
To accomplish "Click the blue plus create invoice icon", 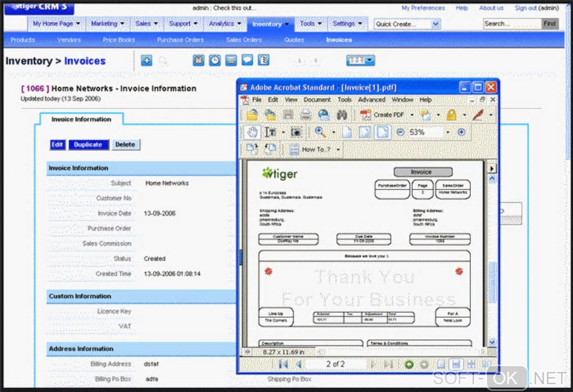I will point(147,60).
